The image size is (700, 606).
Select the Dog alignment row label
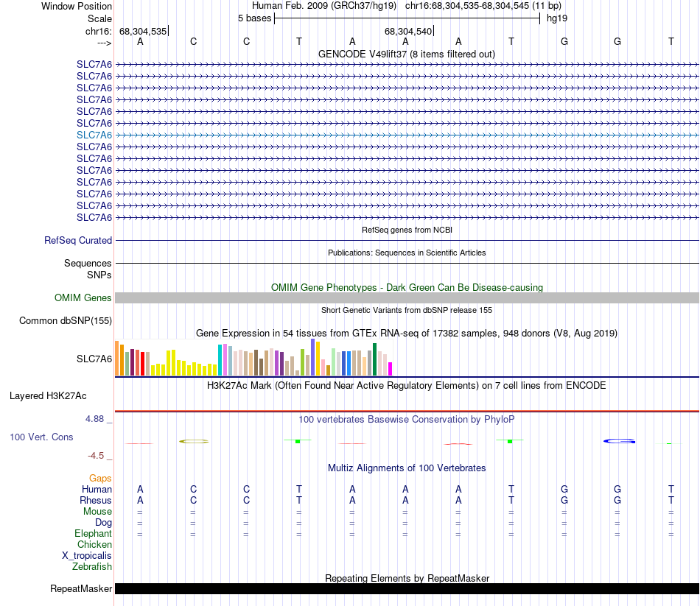point(103,523)
